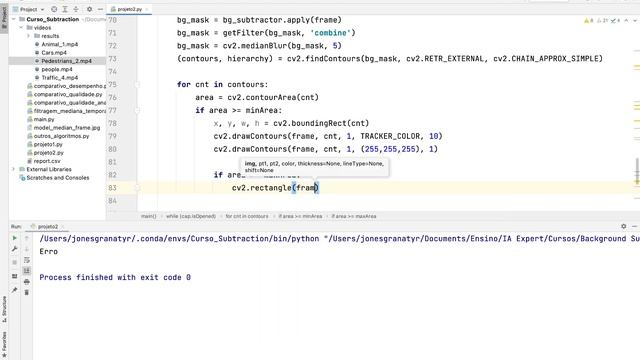The width and height of the screenshot is (640, 360).
Task: Select Scratches and Consoles node
Action: pos(55,178)
